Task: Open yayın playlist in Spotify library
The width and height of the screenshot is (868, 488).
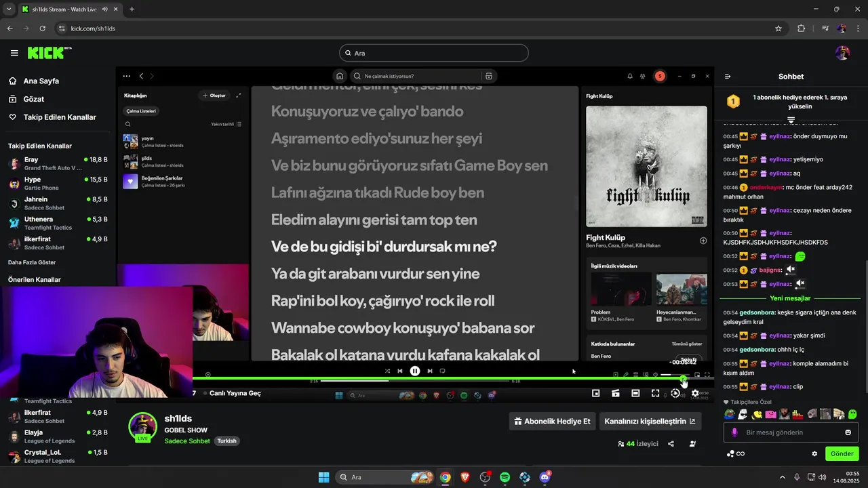Action: (x=181, y=142)
